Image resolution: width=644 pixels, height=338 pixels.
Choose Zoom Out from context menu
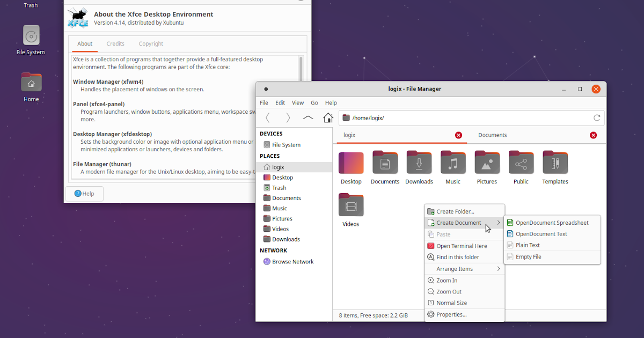coord(464,292)
